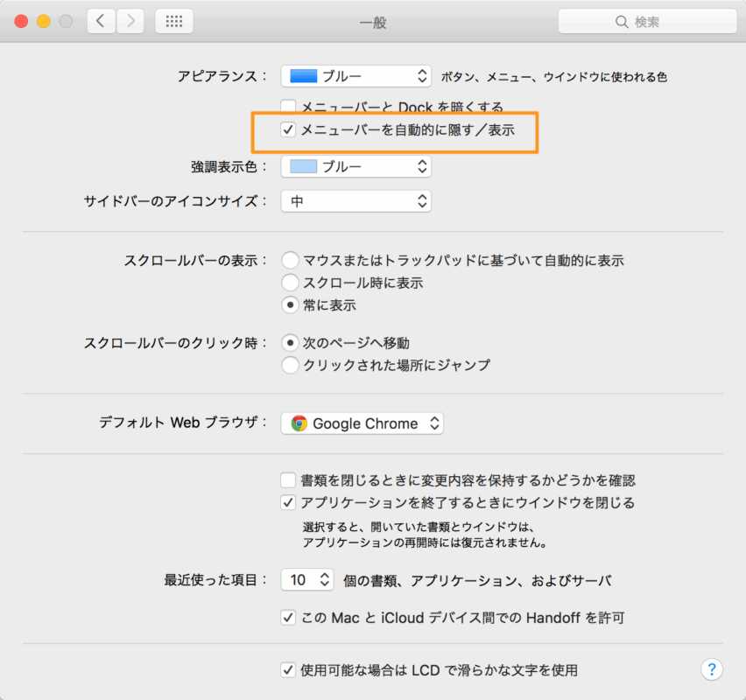
Task: Uncheck LCD で滑らかな文字を使用 option
Action: [x=288, y=670]
